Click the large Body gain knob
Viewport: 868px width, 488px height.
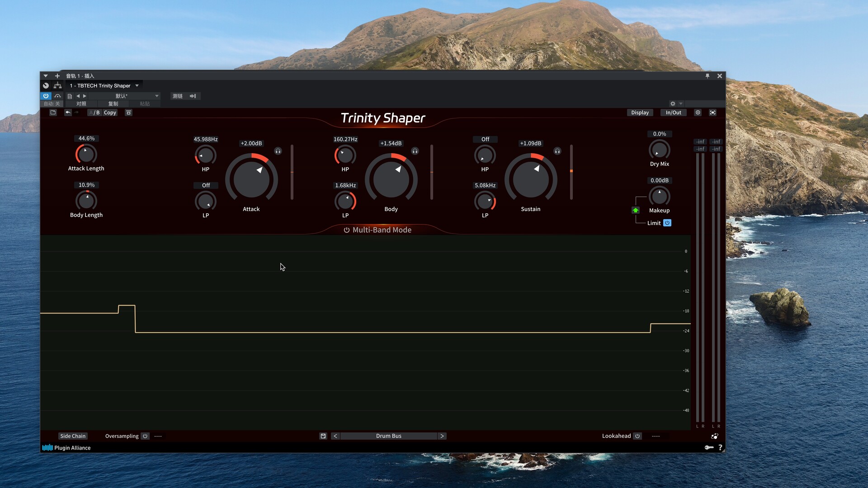click(391, 179)
